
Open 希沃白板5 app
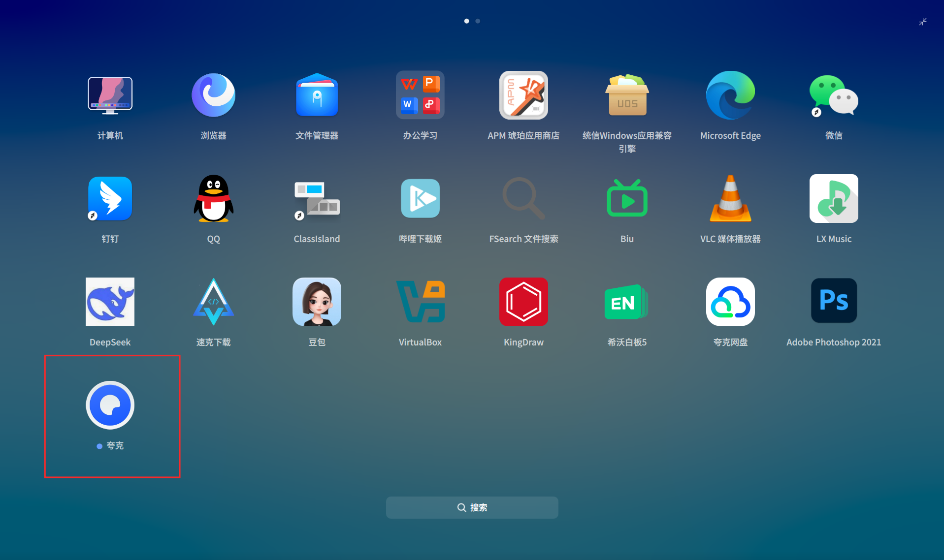click(627, 302)
